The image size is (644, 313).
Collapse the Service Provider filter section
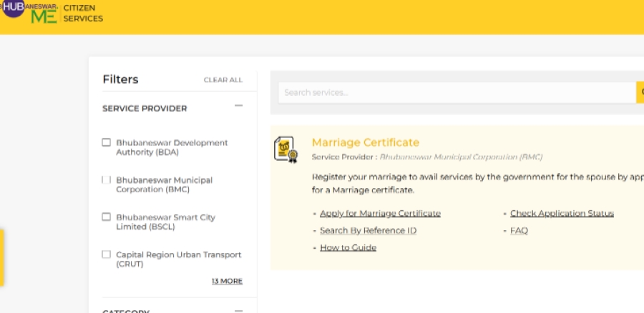point(238,106)
